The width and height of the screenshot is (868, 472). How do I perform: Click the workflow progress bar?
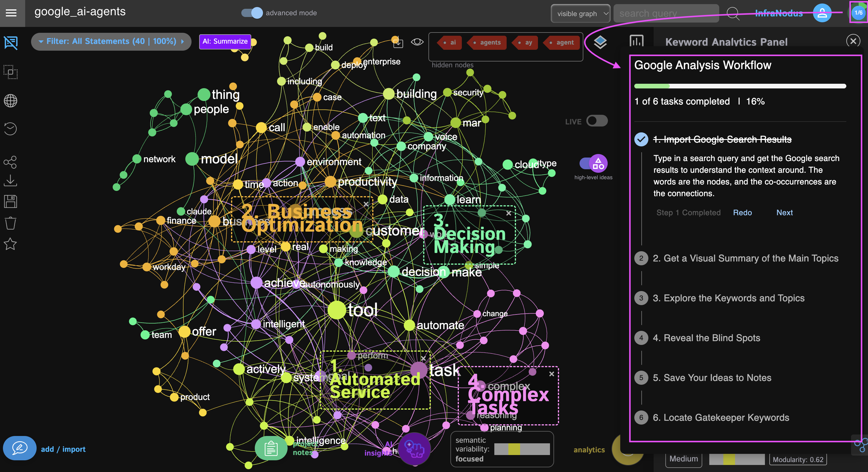[x=740, y=86]
